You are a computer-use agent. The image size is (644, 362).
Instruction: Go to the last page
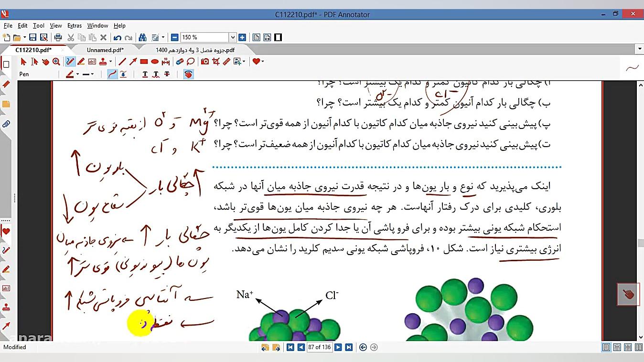point(349,347)
